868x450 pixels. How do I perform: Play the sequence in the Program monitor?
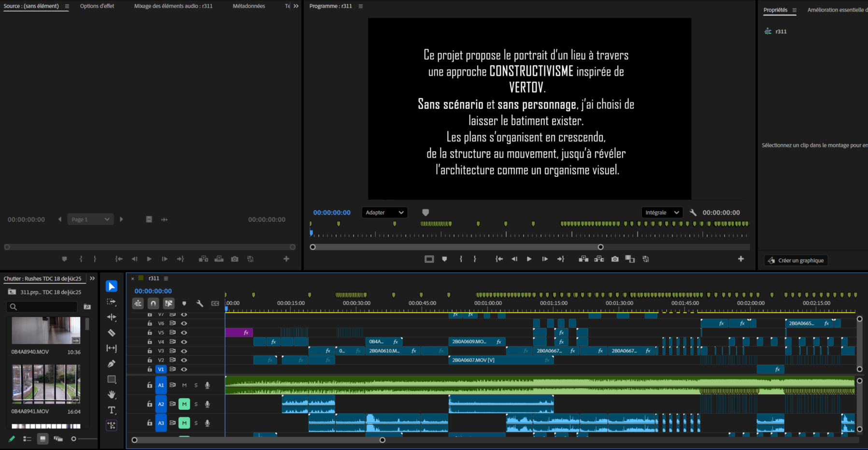tap(529, 259)
